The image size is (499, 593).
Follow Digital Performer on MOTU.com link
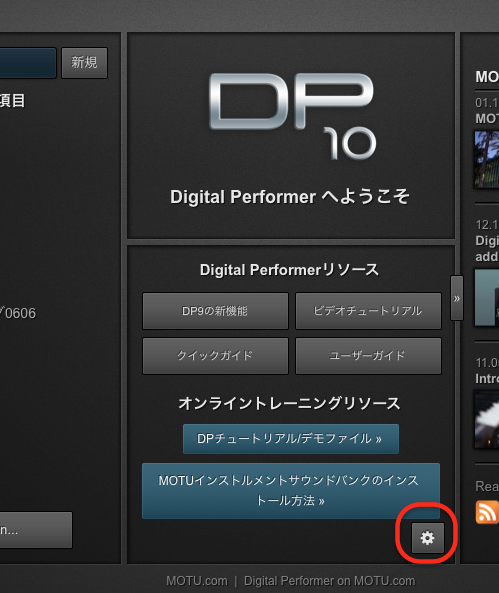[329, 581]
